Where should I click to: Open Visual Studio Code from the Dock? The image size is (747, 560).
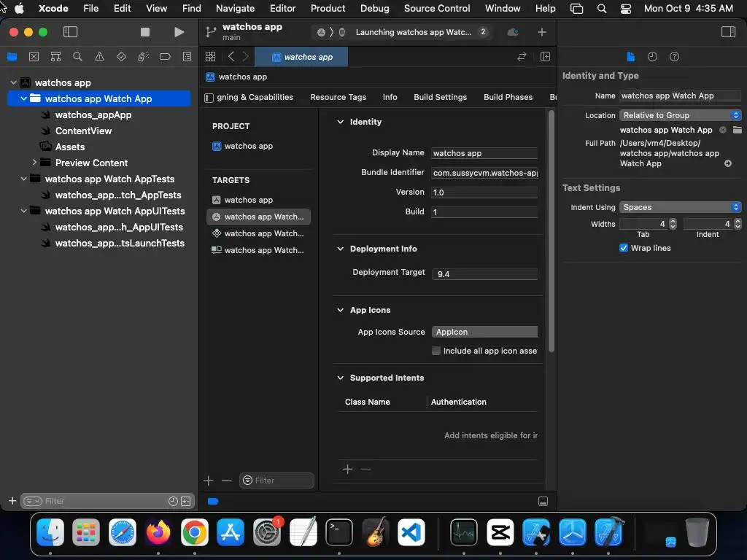coord(411,532)
